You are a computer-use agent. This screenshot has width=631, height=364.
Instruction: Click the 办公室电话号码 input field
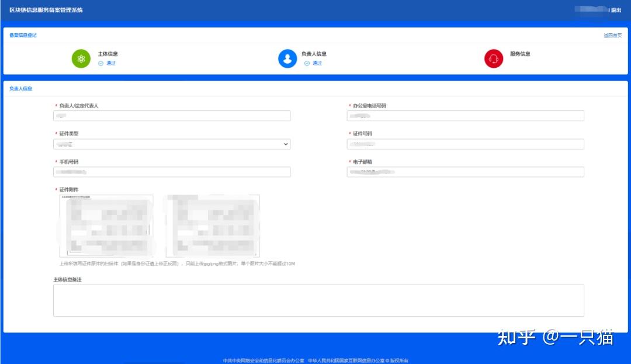[466, 116]
